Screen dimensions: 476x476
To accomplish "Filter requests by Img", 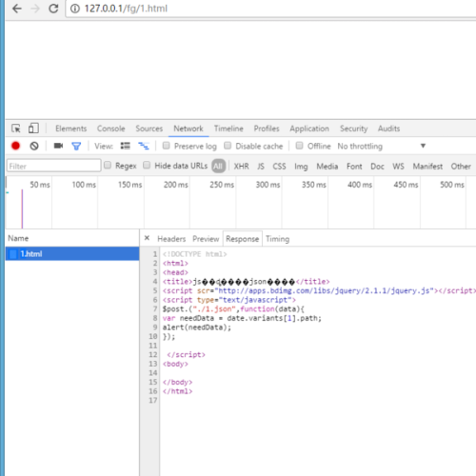I will pos(301,167).
